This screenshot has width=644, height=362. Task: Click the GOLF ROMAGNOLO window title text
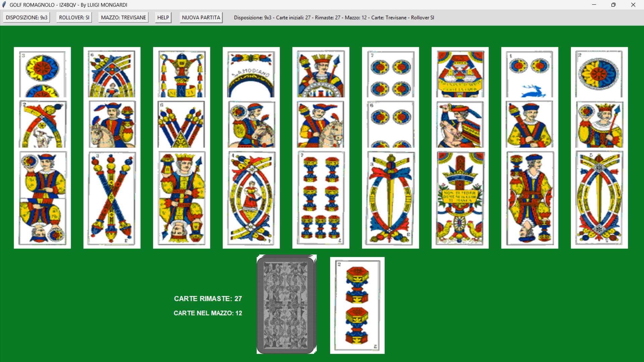coord(68,5)
